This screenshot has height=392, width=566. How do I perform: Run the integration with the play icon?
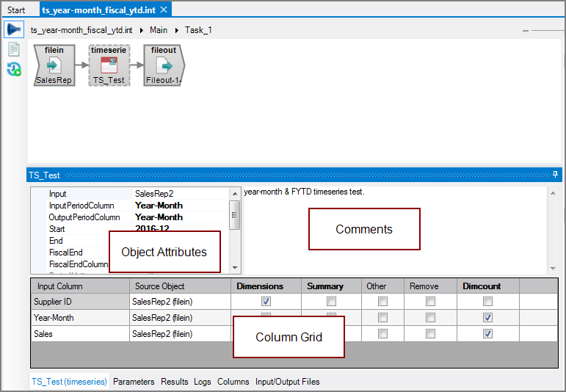pyautogui.click(x=14, y=29)
